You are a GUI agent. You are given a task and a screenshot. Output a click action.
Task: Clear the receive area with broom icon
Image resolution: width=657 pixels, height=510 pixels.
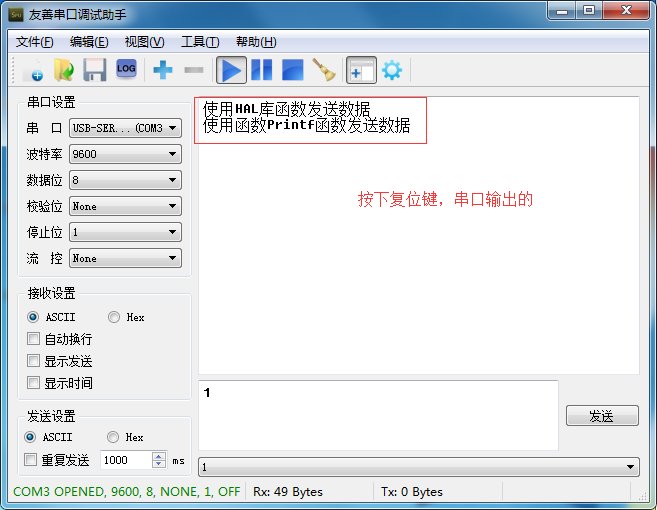pyautogui.click(x=324, y=70)
